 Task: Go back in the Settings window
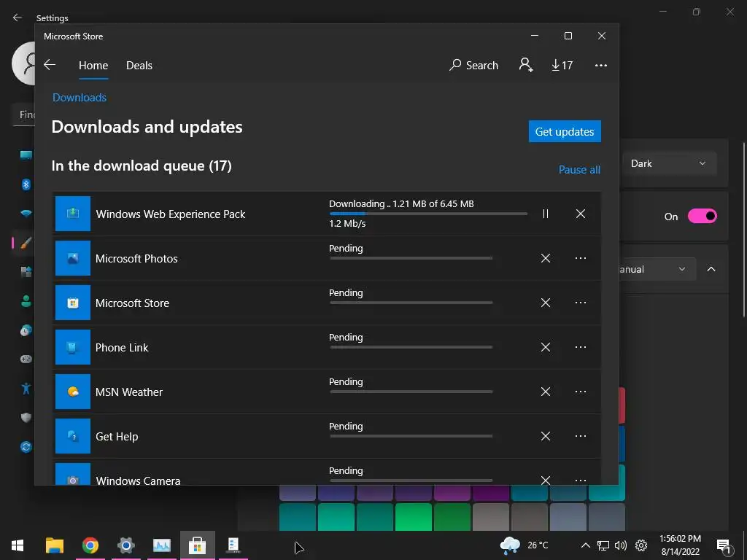[x=18, y=17]
